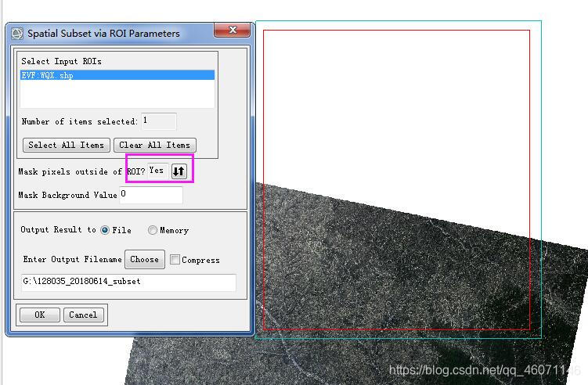This screenshot has width=588, height=385.
Task: Select the EVF:WQX.shp ROI entry
Action: (x=117, y=75)
